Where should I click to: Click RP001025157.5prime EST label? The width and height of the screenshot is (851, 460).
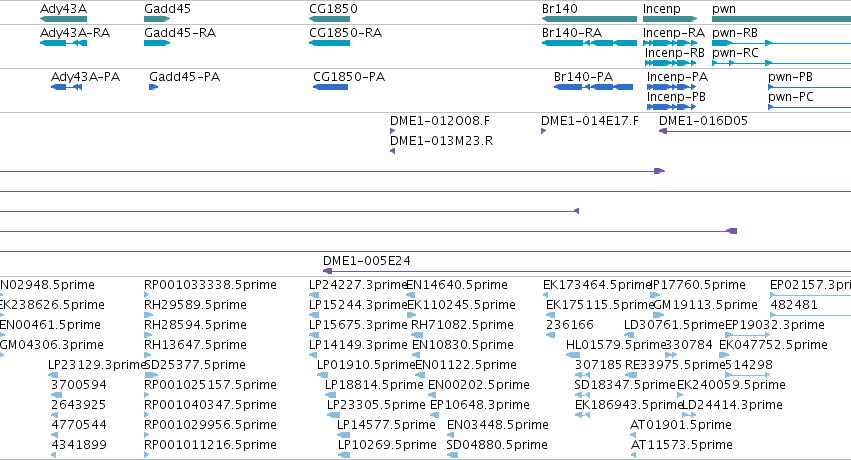(x=211, y=385)
